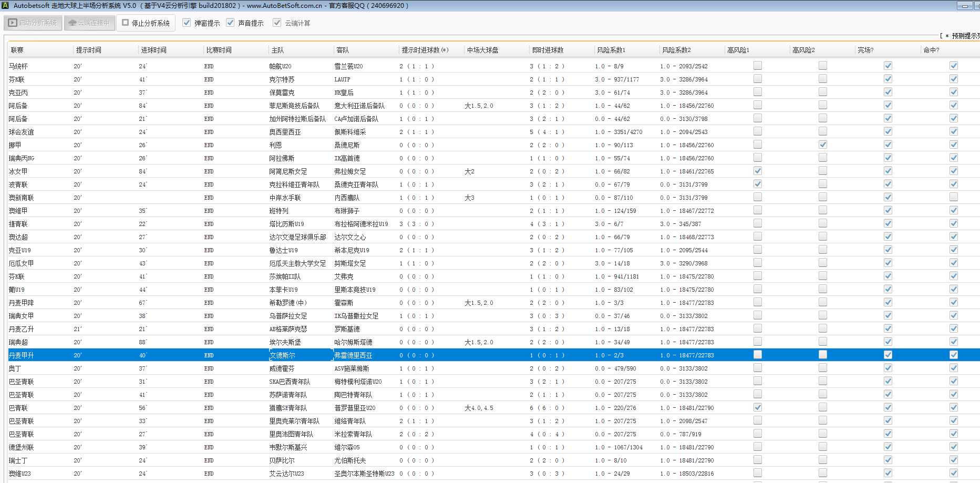Screen dimensions: 980x483
Task: Toggle the 云端计算 checkbox
Action: click(277, 23)
